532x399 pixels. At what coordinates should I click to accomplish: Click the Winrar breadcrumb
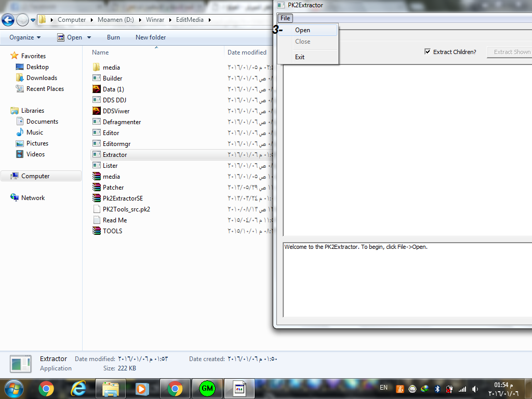click(x=155, y=20)
